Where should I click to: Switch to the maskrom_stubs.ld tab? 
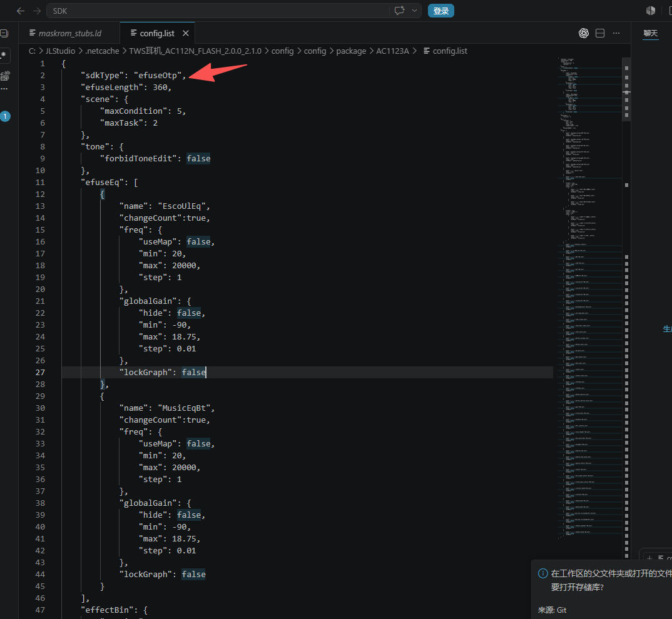(x=69, y=33)
